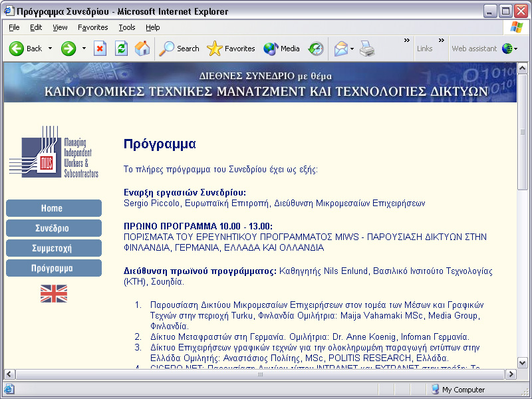Click the horizontal scrollbar thumb
The height and width of the screenshot is (399, 532).
point(260,374)
